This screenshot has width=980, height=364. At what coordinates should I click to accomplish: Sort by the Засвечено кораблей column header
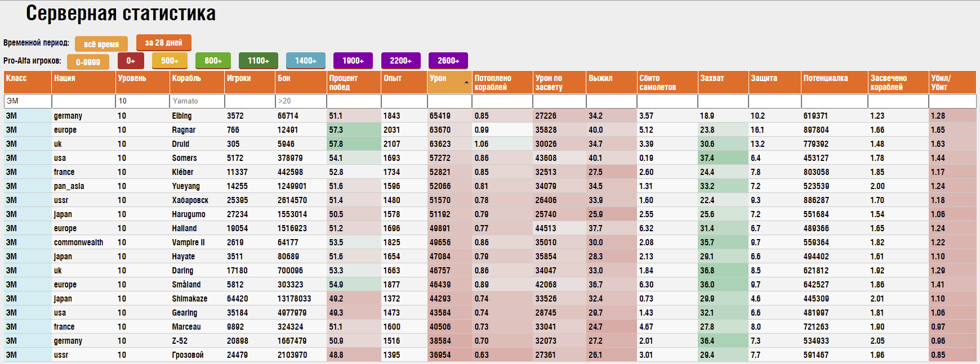coord(898,82)
